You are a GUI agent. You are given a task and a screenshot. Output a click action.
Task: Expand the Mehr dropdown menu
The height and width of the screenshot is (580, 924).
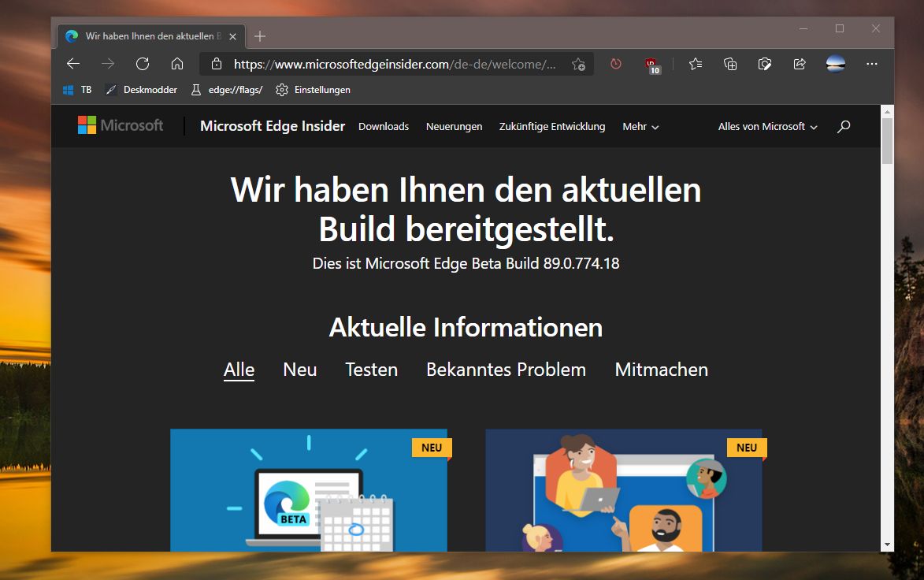click(640, 127)
